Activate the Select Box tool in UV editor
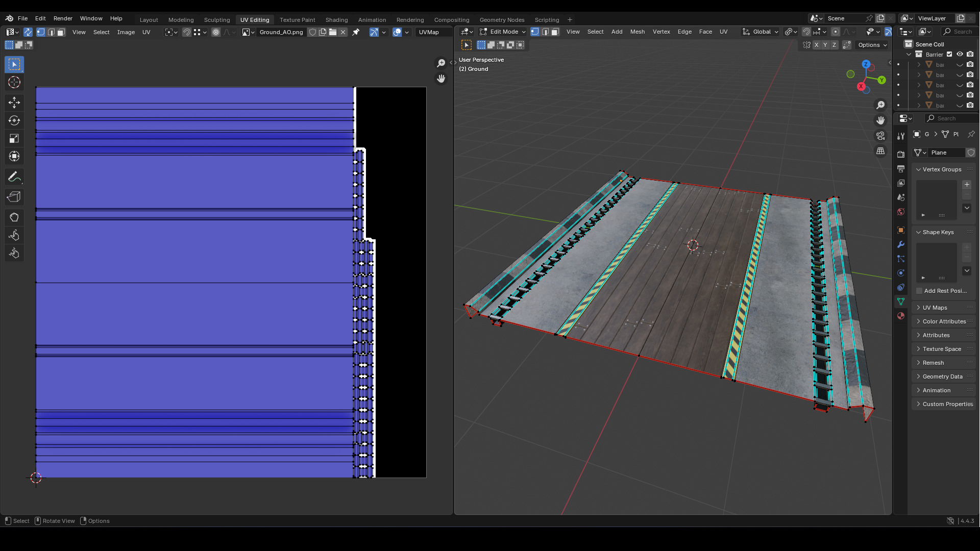Screen dimensions: 980x551 (x=14, y=64)
